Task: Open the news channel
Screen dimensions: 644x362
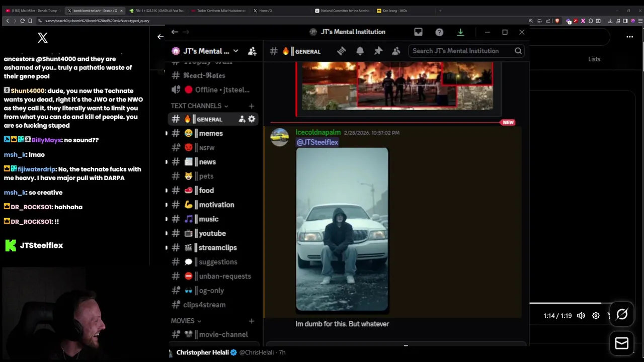Action: coord(213,162)
